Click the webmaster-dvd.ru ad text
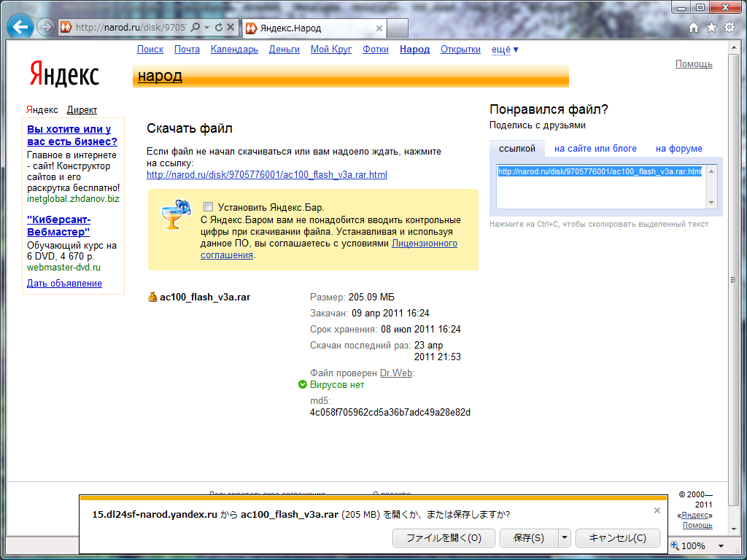The height and width of the screenshot is (560, 747). click(x=64, y=268)
